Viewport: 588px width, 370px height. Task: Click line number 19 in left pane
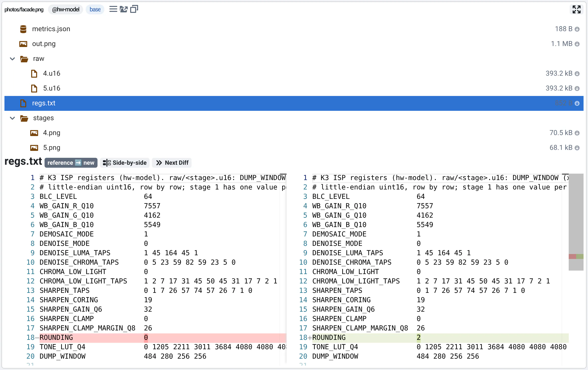30,347
